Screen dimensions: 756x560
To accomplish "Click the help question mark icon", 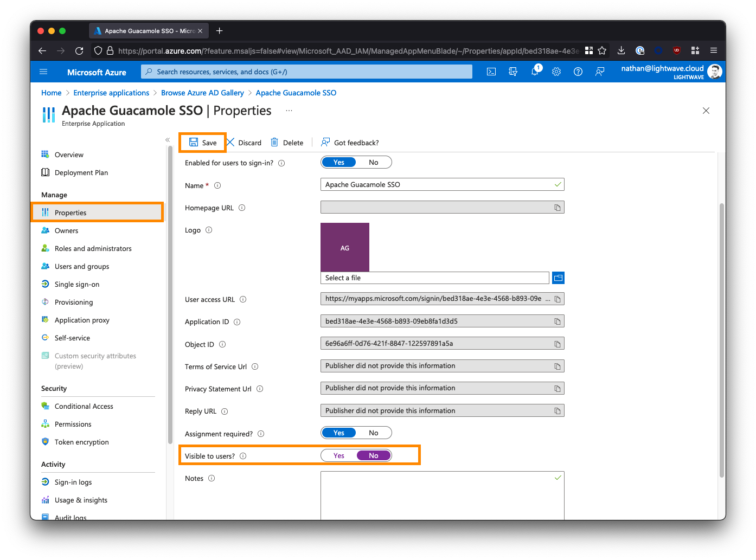I will pos(578,72).
